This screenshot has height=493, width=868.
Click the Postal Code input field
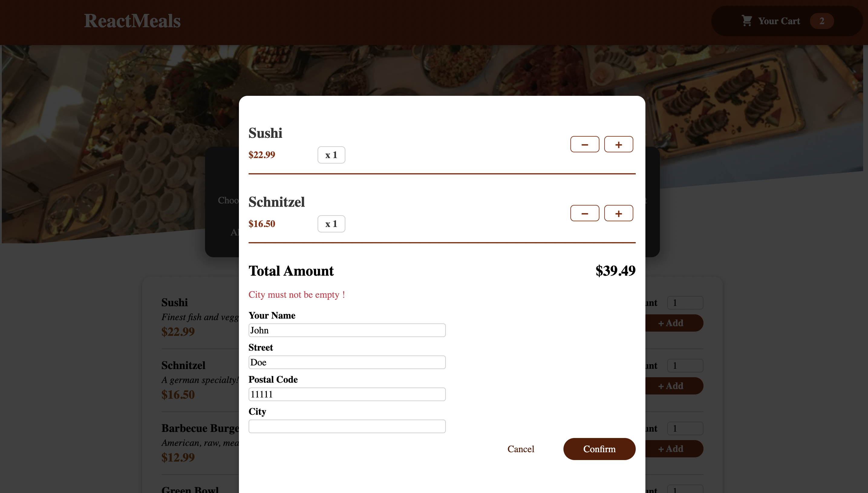347,394
